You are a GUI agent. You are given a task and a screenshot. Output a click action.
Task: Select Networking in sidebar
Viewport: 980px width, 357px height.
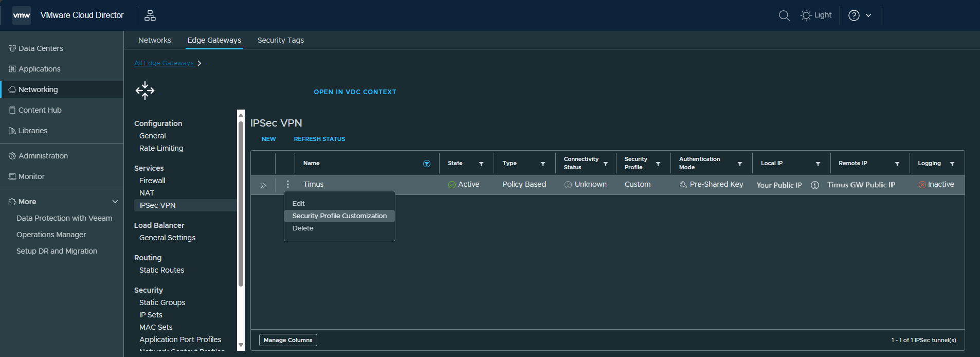[x=62, y=90]
